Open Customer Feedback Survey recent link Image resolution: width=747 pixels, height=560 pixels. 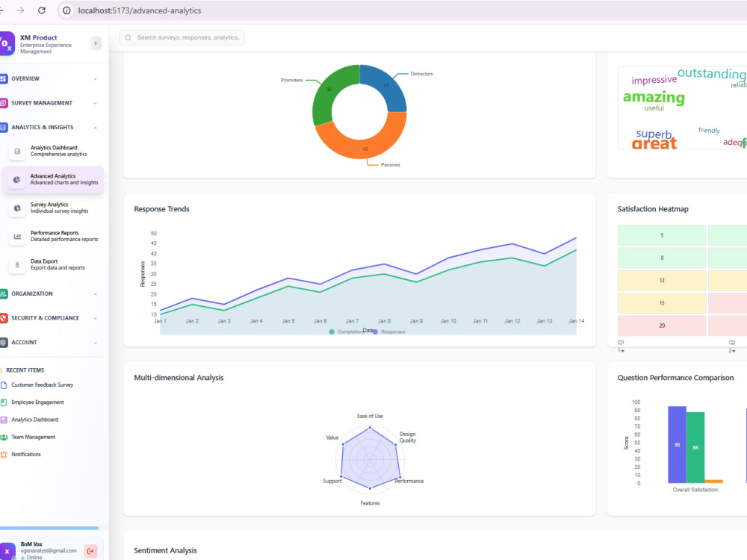[x=43, y=385]
